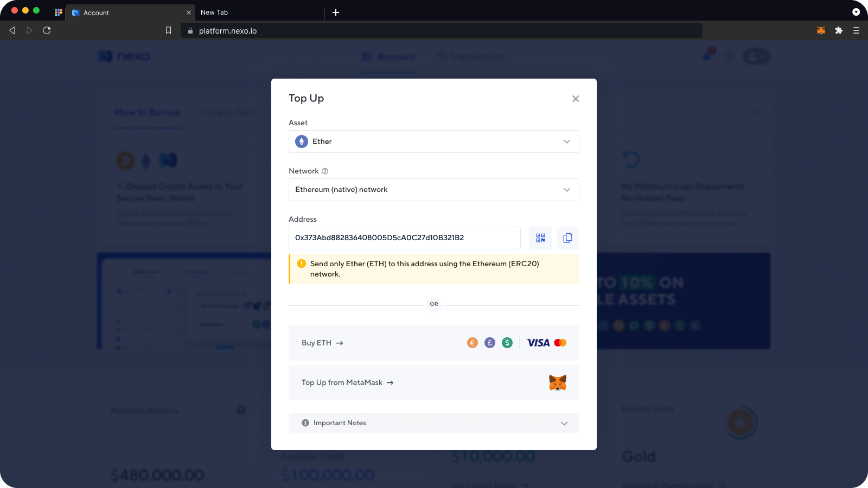Open the Asset dropdown showing Ether
Image resolution: width=868 pixels, height=488 pixels.
pos(434,142)
